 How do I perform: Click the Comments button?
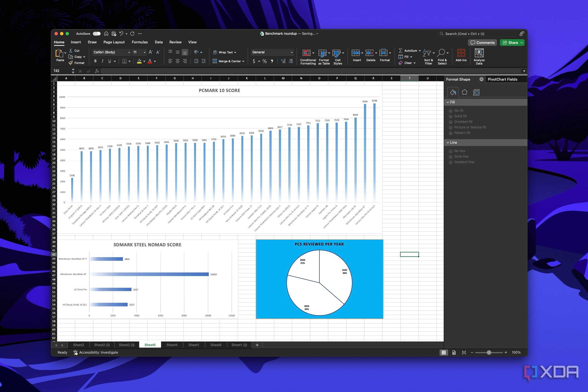[483, 43]
